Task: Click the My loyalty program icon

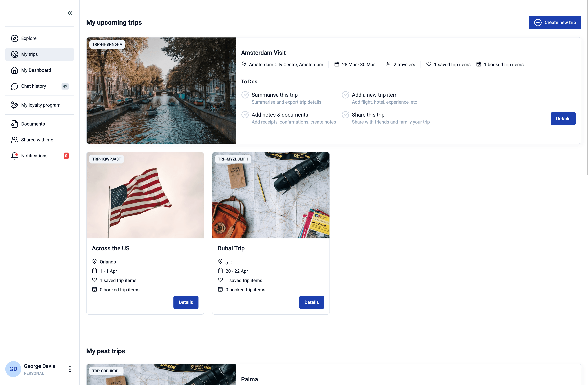Action: click(15, 105)
